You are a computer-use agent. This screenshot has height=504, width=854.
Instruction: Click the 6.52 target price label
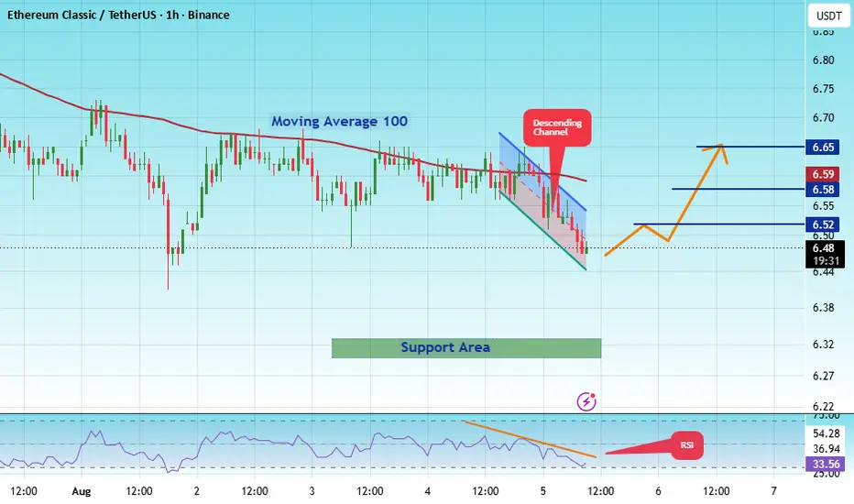click(x=823, y=225)
